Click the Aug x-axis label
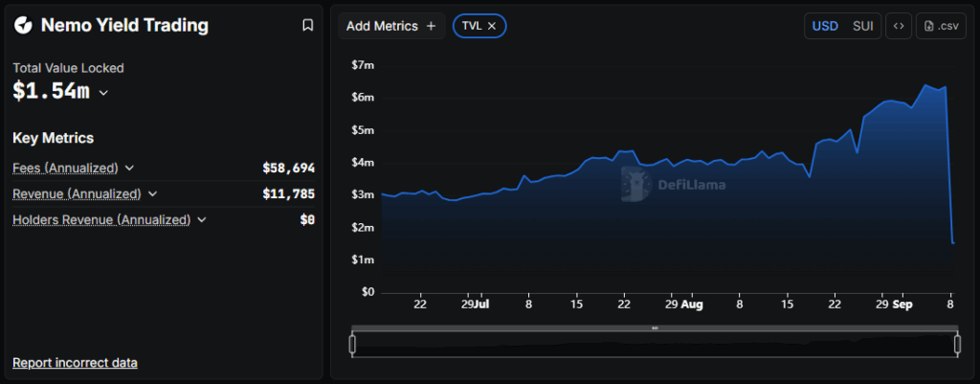Screen dimensions: 980x384 tap(693, 305)
